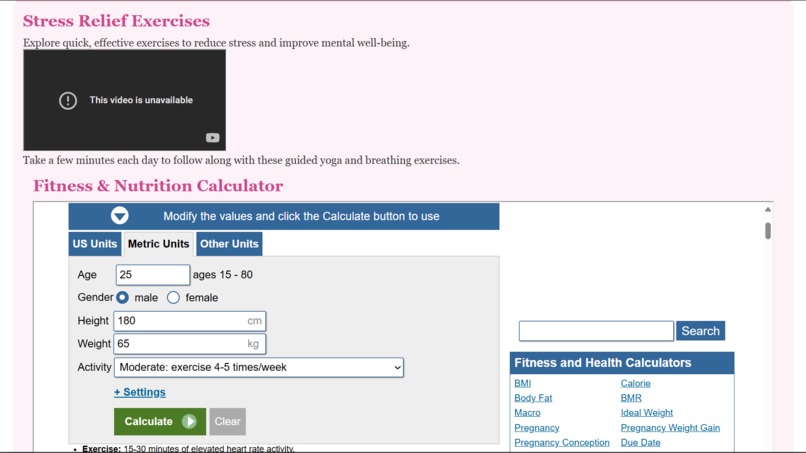Click the collapse arrow icon in calculator header
806x453 pixels.
pyautogui.click(x=120, y=216)
